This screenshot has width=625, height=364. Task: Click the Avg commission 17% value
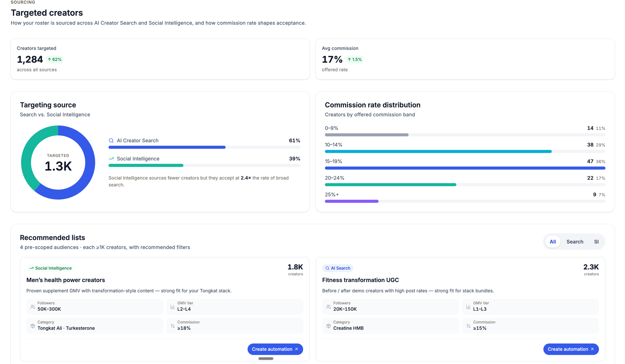pos(332,59)
